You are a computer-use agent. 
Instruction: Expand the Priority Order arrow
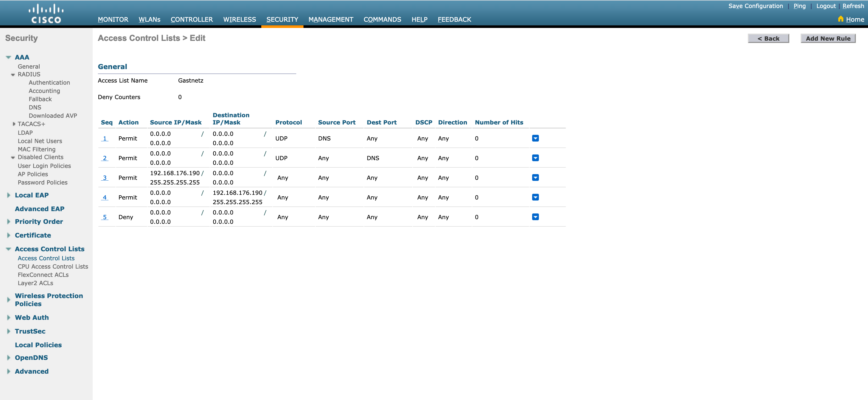[9, 221]
